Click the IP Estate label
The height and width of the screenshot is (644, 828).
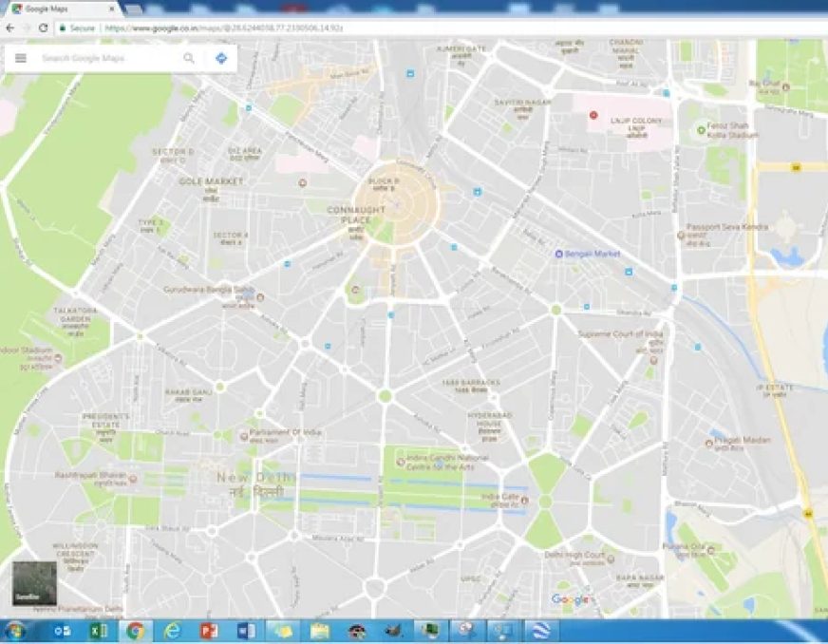click(775, 388)
